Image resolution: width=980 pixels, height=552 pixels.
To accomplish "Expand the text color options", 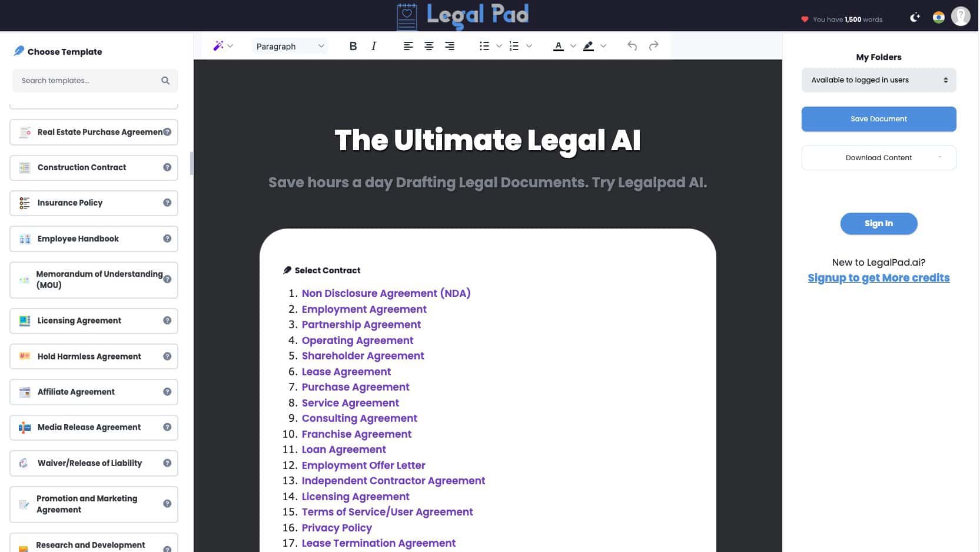I will click(573, 45).
